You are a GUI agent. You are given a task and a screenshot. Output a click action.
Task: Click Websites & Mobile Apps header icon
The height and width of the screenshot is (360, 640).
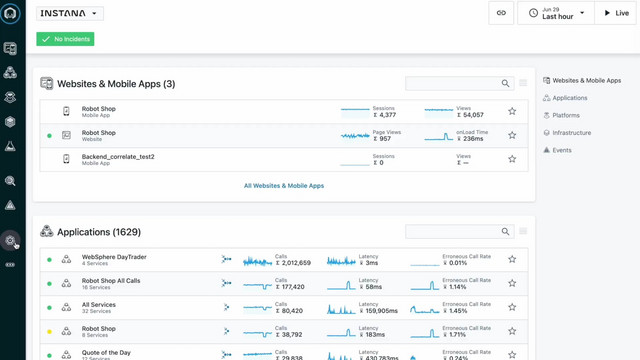(x=47, y=83)
